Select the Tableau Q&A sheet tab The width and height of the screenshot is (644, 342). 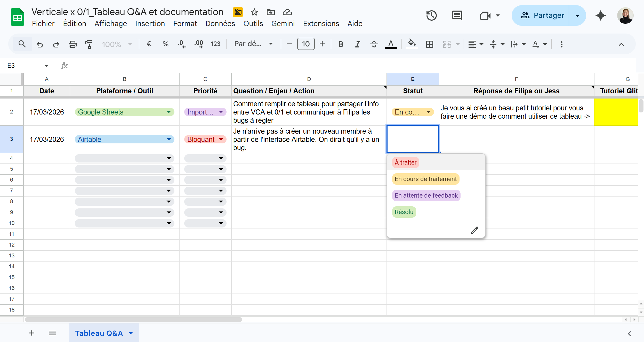pos(99,333)
